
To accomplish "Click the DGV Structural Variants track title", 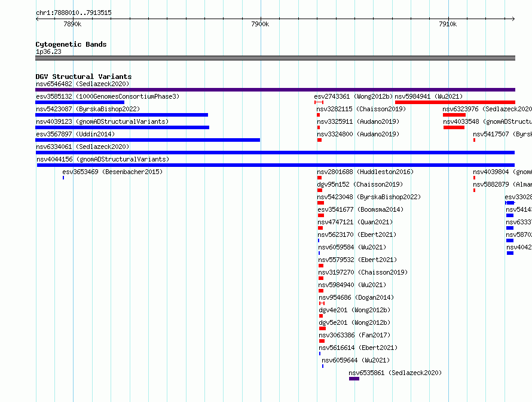I will (x=84, y=77).
